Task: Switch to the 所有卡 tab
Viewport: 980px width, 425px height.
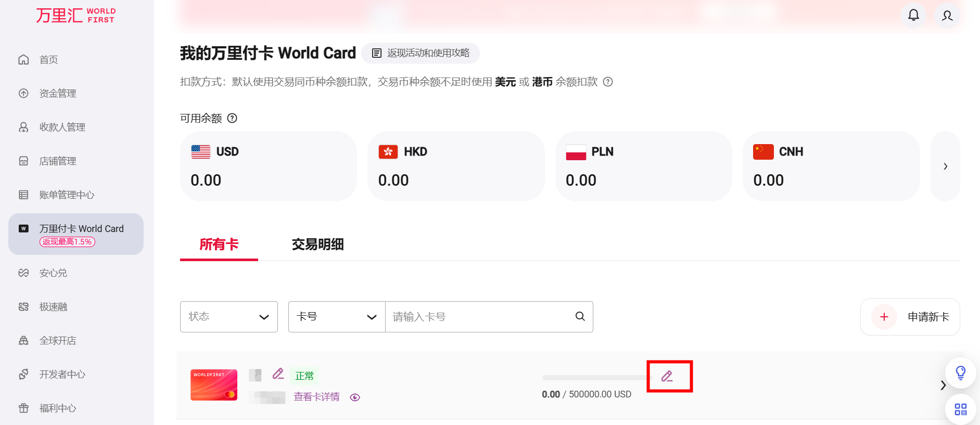Action: 219,244
